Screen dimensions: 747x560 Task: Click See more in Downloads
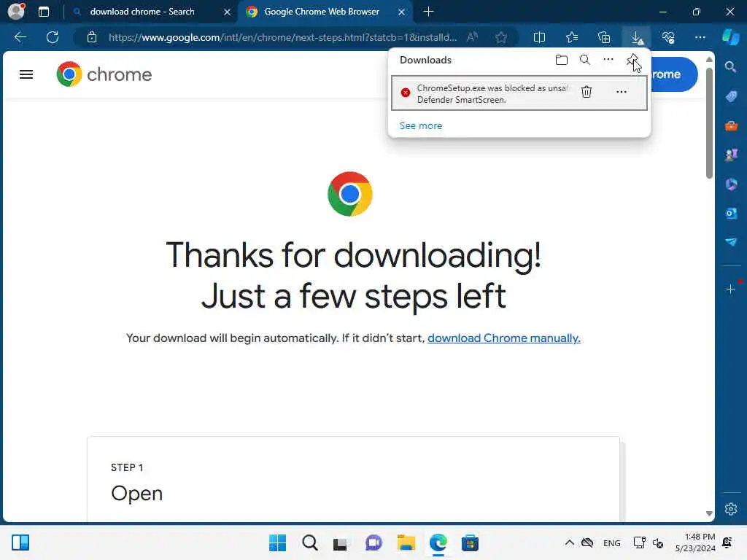(x=421, y=125)
